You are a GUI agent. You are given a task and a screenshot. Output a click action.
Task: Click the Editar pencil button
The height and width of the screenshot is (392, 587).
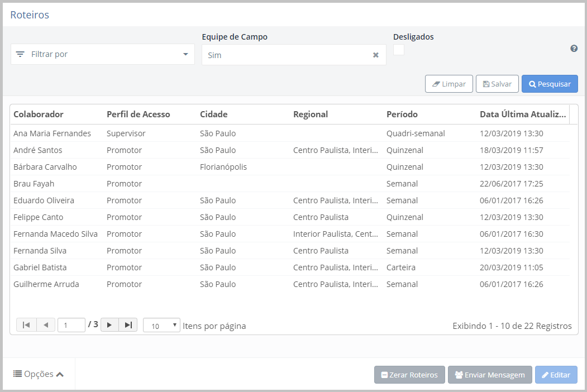pos(556,375)
